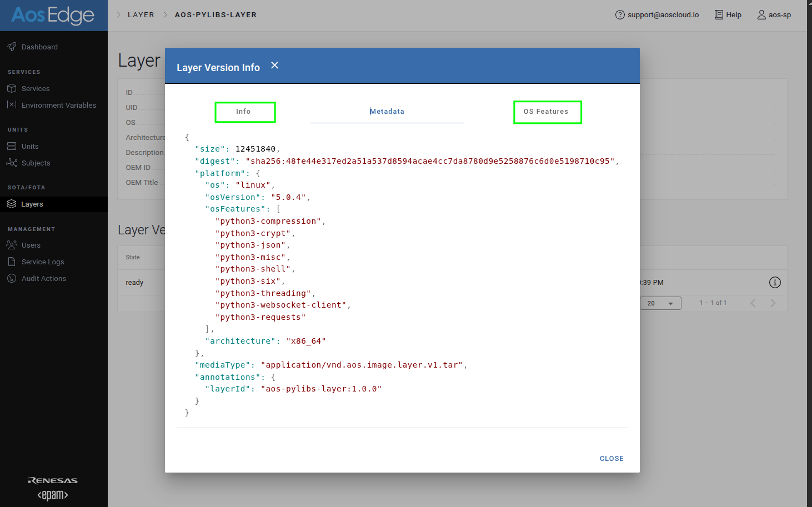Switch to the OS Features tab
The image size is (812, 507).
[547, 112]
